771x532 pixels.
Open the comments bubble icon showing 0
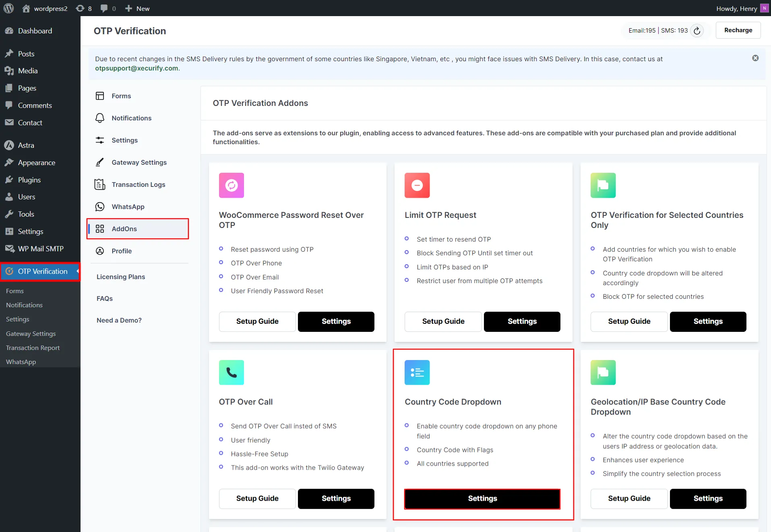coord(108,8)
